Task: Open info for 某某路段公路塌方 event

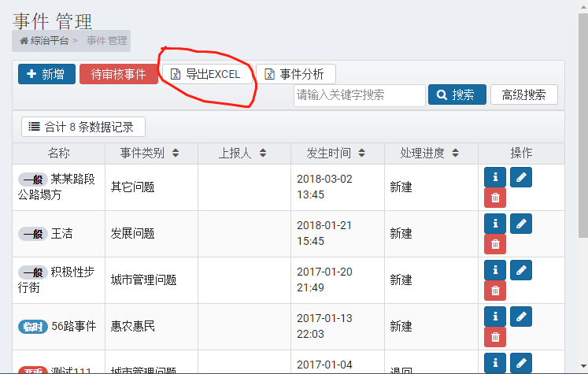Action: 495,177
